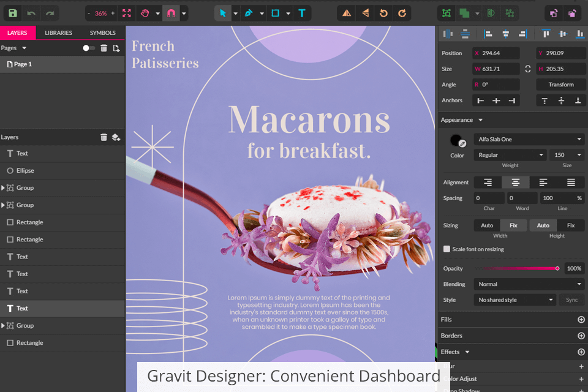
Task: Click the Opacity 100% field
Action: tap(574, 269)
